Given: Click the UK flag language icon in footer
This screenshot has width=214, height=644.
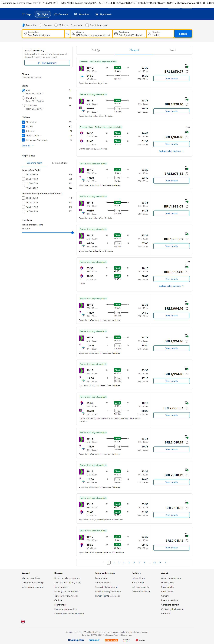Looking at the screenshot, I should 23,621.
